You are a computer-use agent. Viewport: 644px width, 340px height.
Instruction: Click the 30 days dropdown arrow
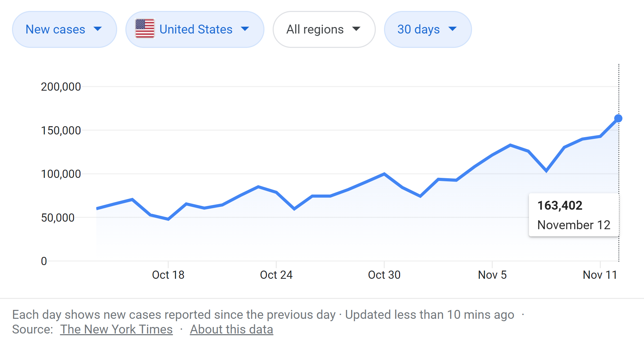tap(453, 29)
